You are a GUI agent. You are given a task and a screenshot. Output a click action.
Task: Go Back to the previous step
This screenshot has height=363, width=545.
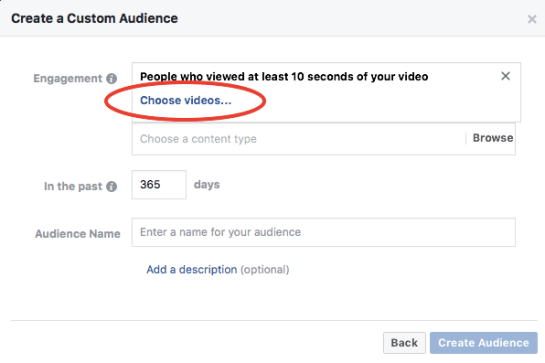(x=404, y=343)
